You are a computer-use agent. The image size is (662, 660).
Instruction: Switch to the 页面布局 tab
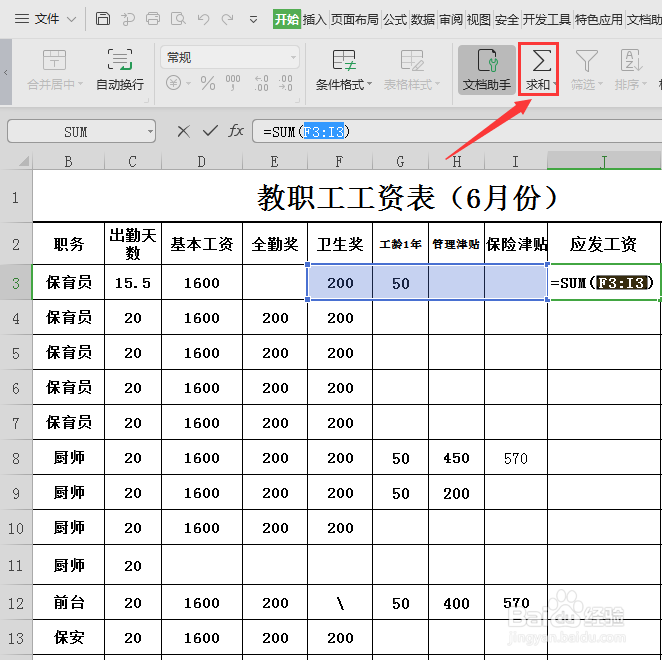[354, 19]
